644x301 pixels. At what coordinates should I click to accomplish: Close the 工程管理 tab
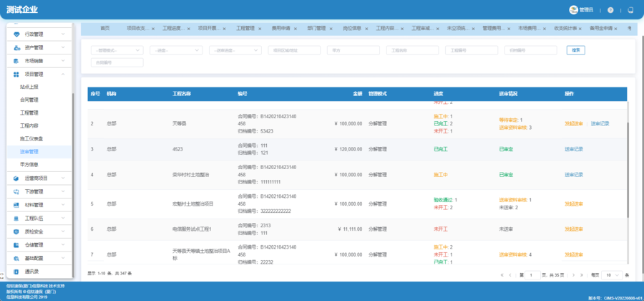tap(260, 29)
